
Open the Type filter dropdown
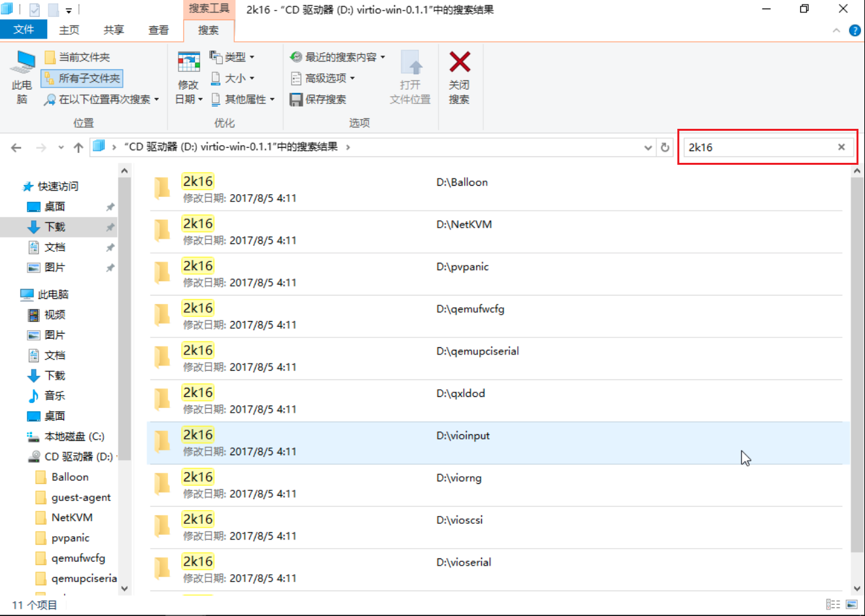click(x=233, y=58)
